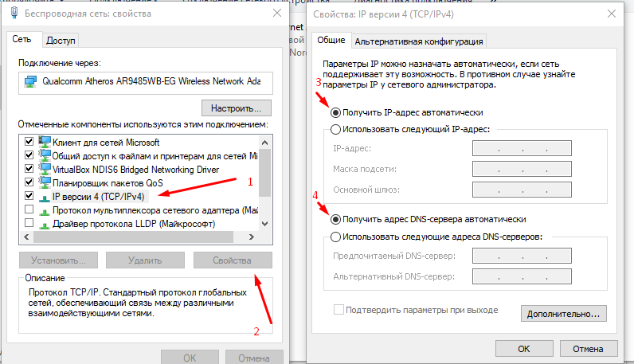Viewport: 634px width, 364px height.
Task: Click the Настроить... button
Action: [236, 108]
